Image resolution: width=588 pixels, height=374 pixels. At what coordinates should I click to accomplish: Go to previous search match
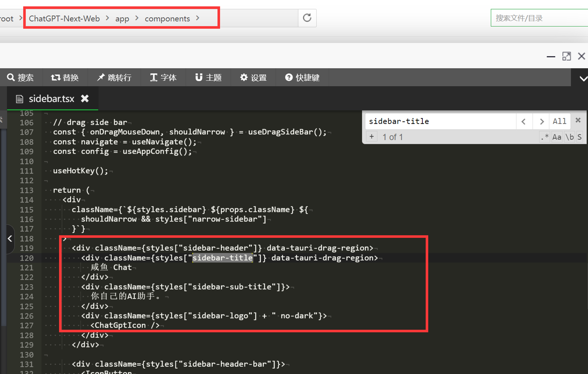(x=524, y=121)
